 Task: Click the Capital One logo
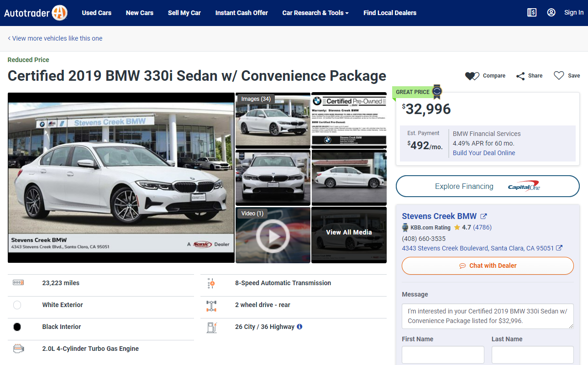(x=524, y=187)
